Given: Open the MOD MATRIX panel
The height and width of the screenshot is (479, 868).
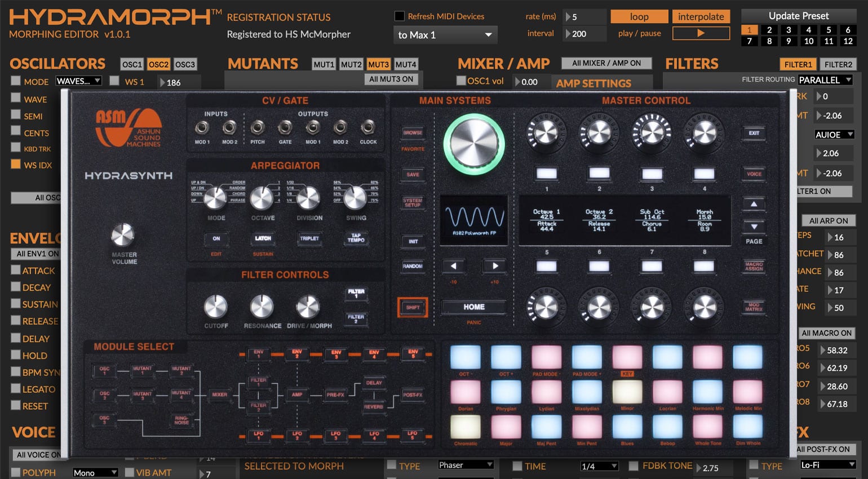Looking at the screenshot, I should 754,306.
